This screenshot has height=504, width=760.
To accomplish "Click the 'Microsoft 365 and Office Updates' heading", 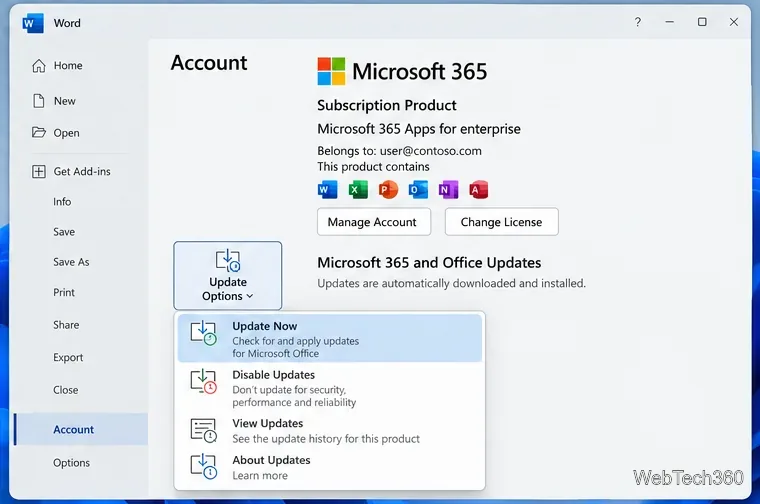I will [x=429, y=263].
